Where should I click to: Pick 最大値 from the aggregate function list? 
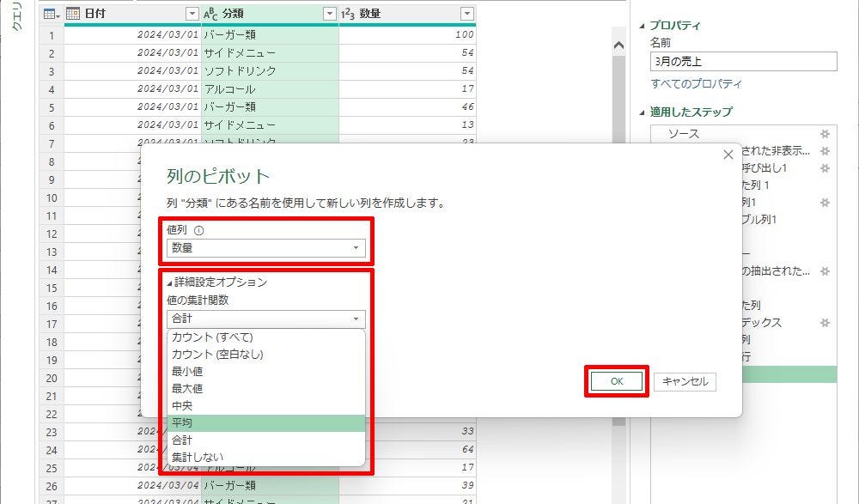(265, 388)
